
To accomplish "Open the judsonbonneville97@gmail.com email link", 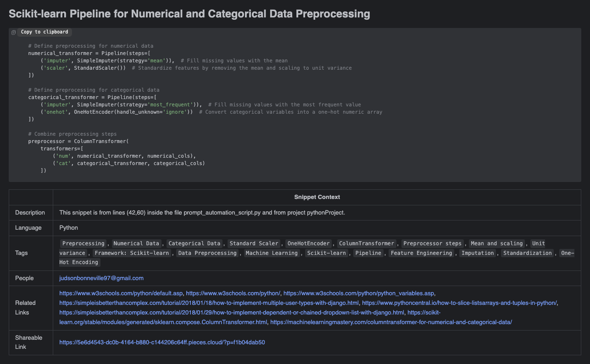I will tap(101, 278).
